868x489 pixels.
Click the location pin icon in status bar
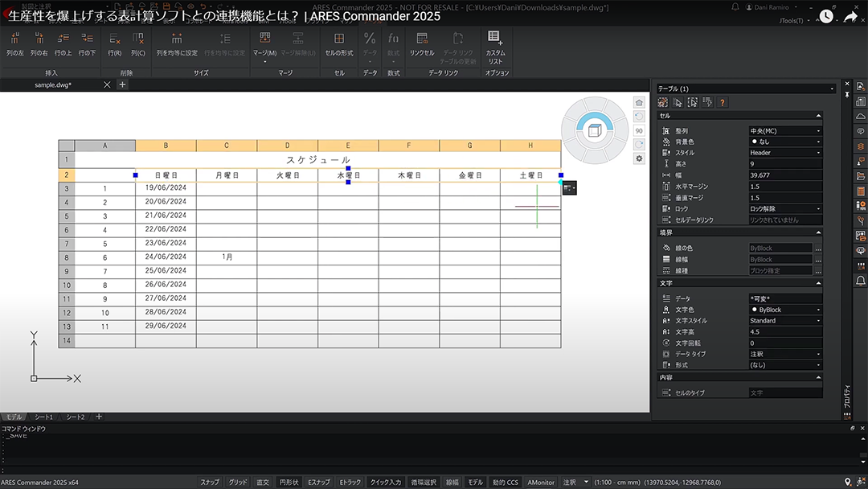pos(847,483)
